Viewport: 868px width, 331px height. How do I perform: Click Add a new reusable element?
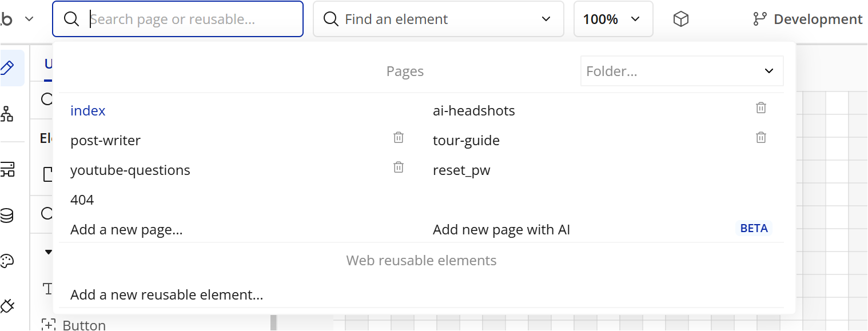(x=166, y=295)
